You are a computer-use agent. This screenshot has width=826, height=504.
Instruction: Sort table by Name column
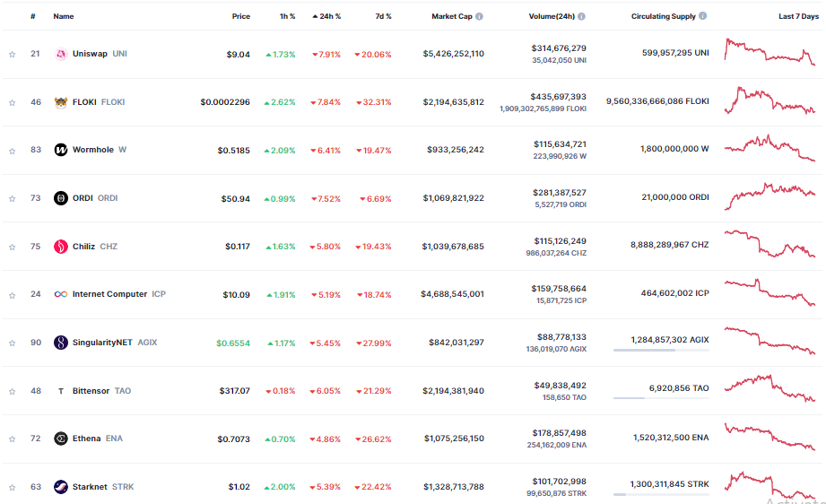(63, 16)
